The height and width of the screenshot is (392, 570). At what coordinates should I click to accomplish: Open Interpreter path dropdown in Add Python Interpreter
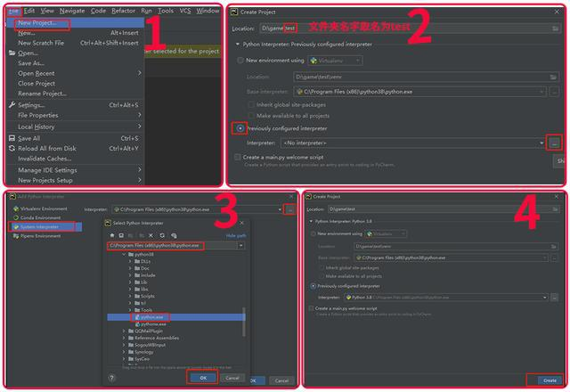pyautogui.click(x=280, y=209)
